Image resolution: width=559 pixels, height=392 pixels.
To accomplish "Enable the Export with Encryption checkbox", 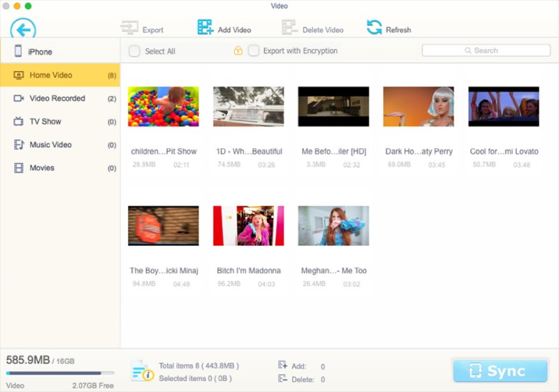I will point(254,51).
